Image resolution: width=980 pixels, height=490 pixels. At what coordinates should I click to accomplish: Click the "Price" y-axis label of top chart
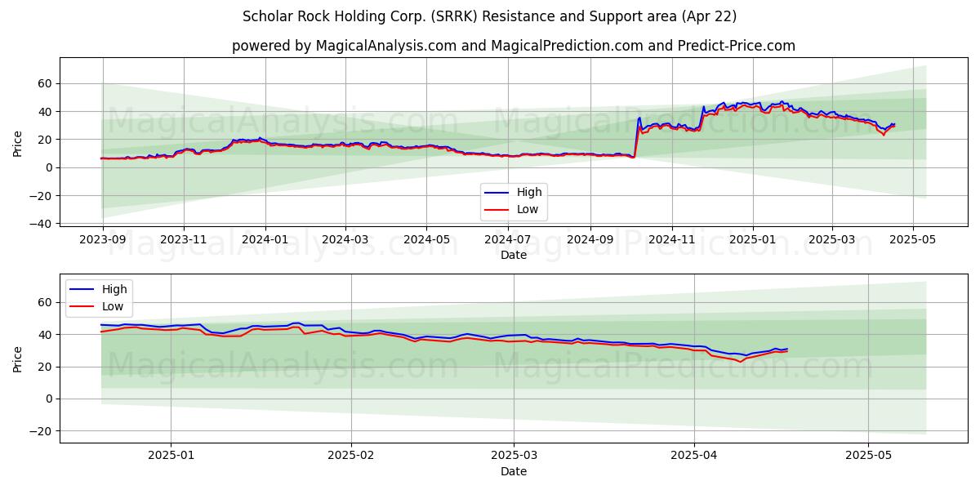click(x=18, y=143)
